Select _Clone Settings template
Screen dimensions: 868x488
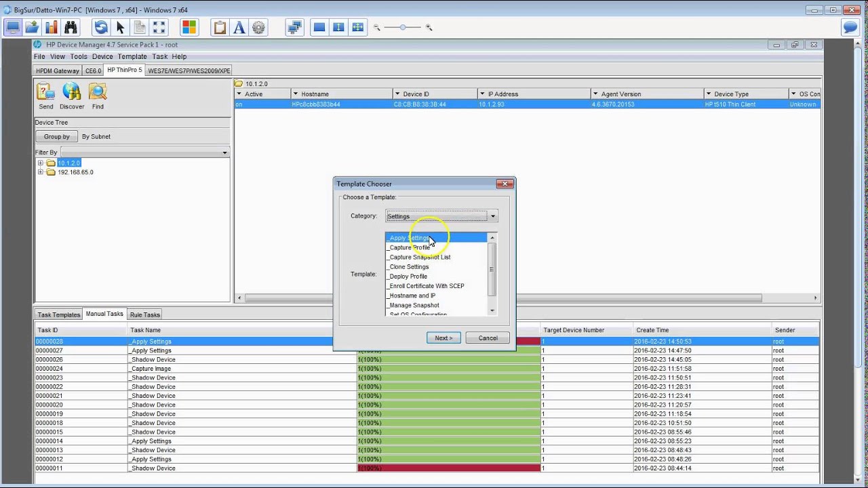[x=436, y=266]
